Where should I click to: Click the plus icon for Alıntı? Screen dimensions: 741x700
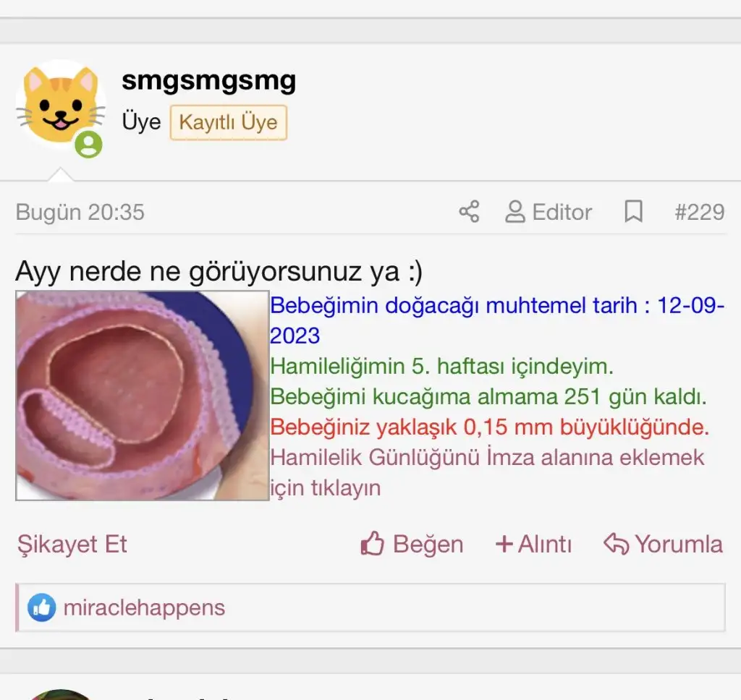[x=504, y=544]
